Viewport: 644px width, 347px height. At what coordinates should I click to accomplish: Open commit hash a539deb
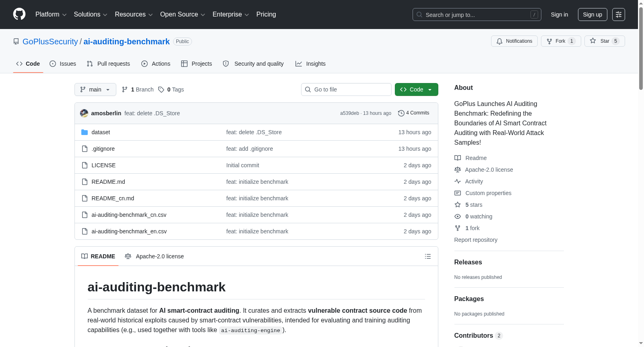(x=349, y=113)
